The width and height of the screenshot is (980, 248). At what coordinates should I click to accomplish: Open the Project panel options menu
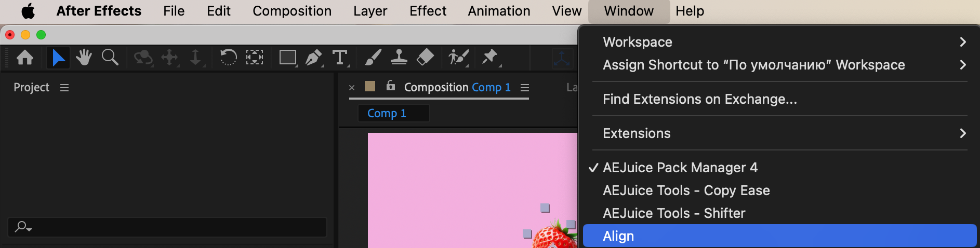tap(64, 88)
